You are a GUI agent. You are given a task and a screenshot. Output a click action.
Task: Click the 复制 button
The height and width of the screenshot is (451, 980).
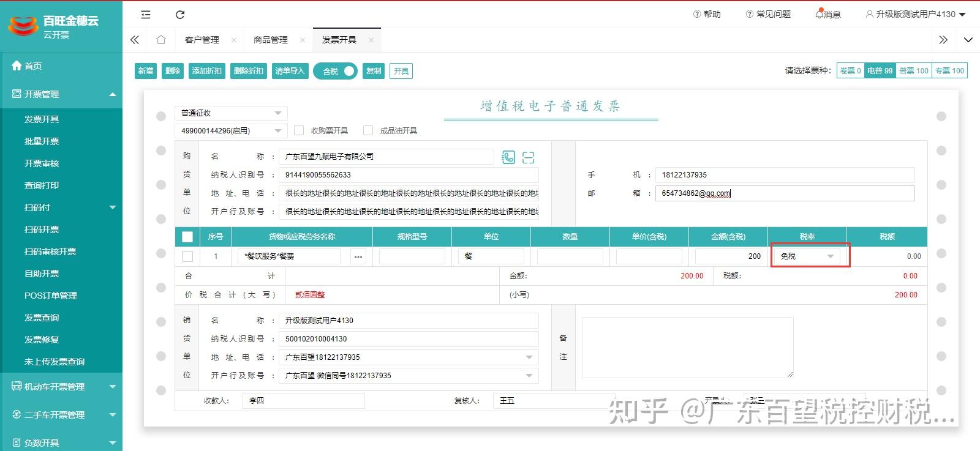tap(374, 71)
